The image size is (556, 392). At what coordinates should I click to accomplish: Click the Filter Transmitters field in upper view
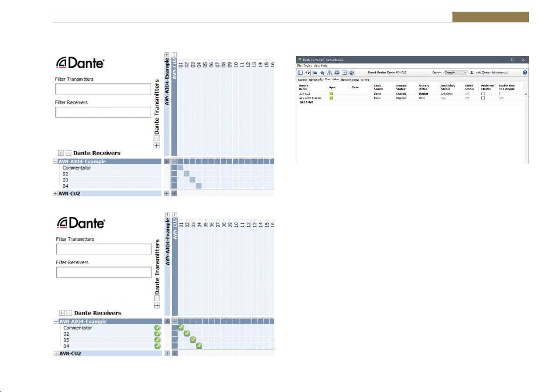pyautogui.click(x=103, y=89)
